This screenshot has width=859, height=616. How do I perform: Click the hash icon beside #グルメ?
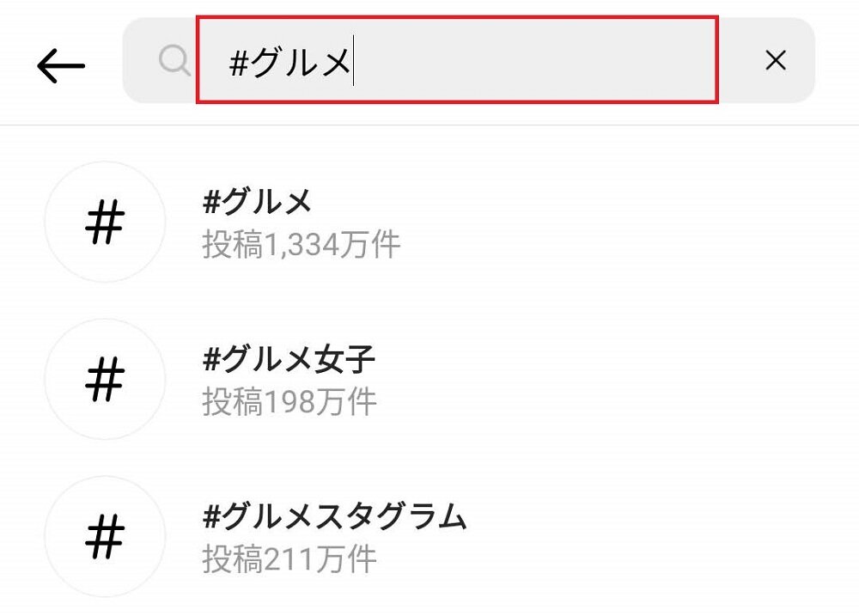click(x=105, y=222)
